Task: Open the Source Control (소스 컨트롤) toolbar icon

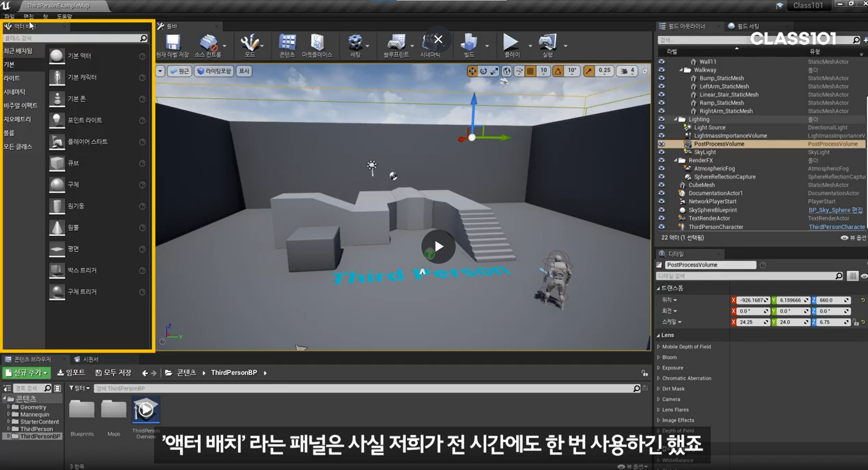Action: click(x=208, y=43)
